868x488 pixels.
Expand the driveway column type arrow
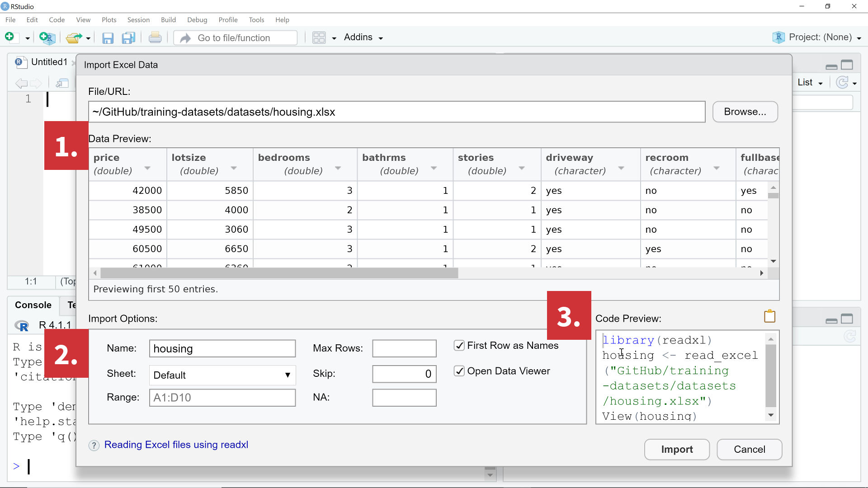coord(621,168)
